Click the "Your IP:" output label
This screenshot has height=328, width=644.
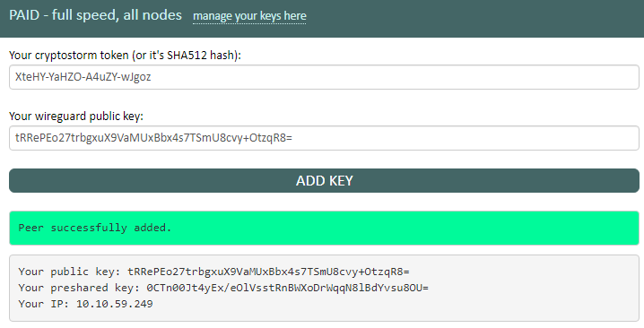[x=44, y=304]
